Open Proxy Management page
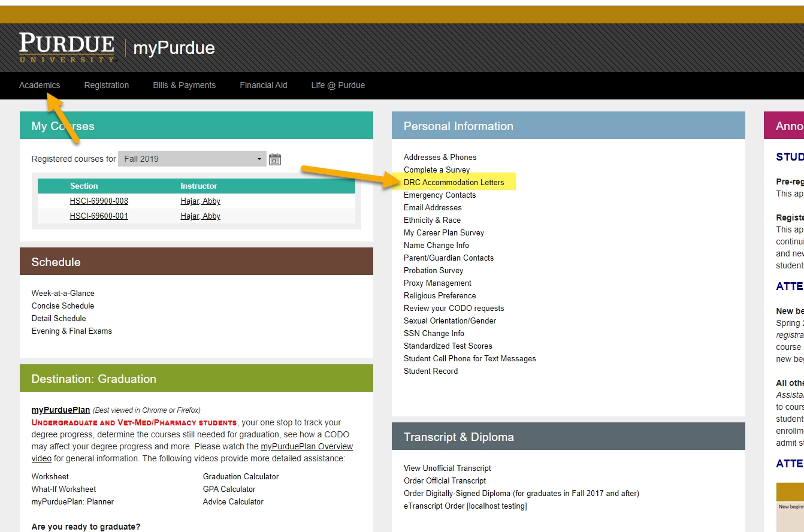 coord(437,283)
